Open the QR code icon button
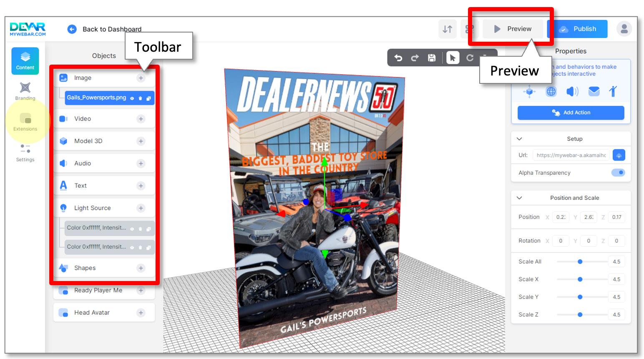The width and height of the screenshot is (644, 359). [470, 29]
